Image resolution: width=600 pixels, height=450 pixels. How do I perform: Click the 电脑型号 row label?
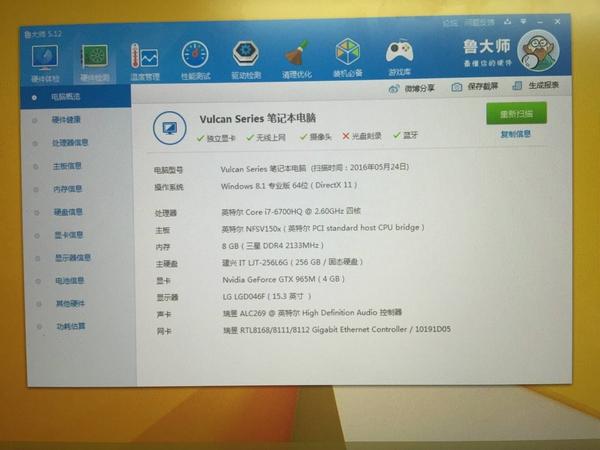tap(168, 170)
